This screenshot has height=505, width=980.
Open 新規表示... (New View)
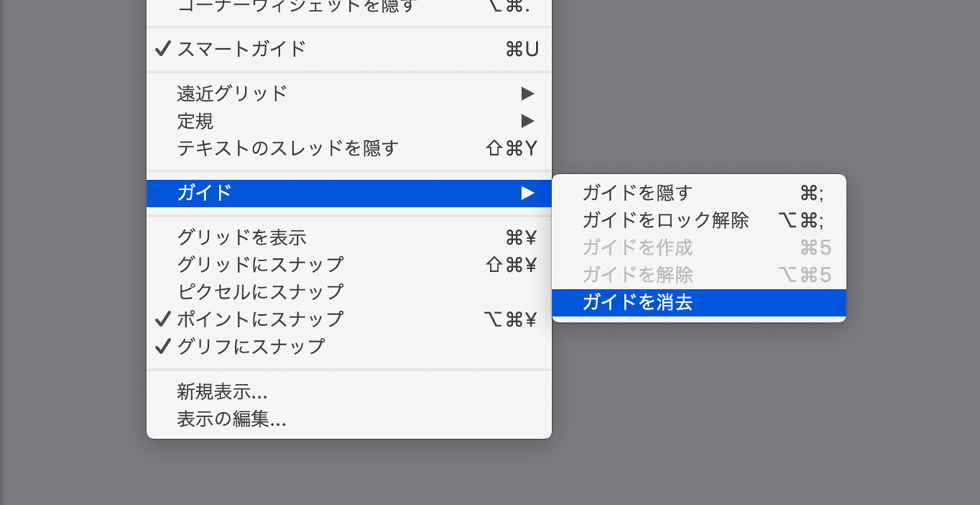point(222,392)
